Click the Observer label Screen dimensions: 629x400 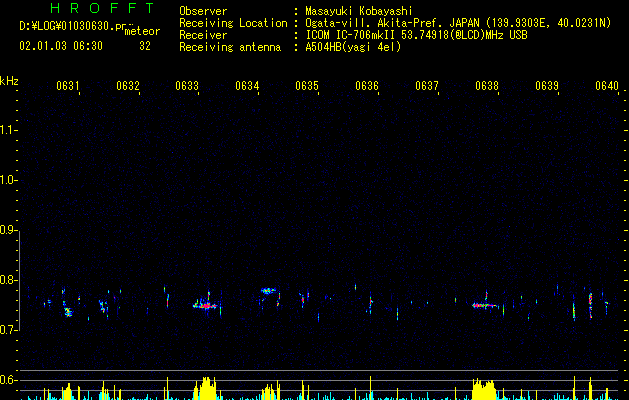pyautogui.click(x=203, y=11)
